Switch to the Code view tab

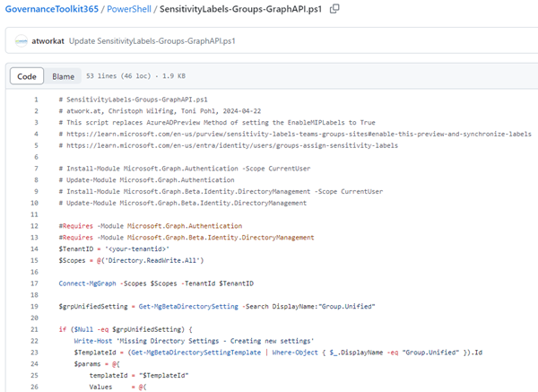(x=27, y=77)
